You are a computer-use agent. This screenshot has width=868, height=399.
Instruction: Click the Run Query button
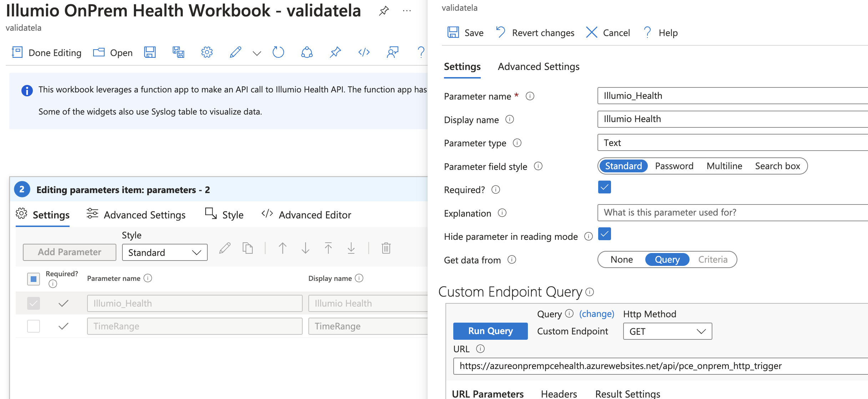pos(490,331)
